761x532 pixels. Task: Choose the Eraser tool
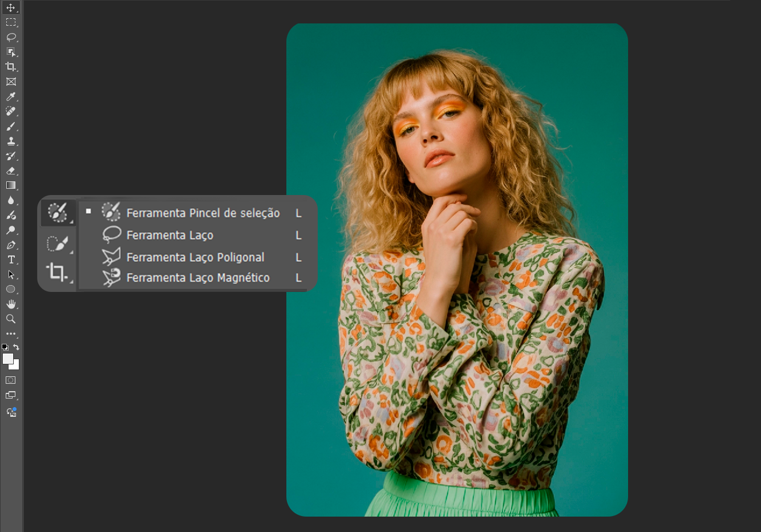(x=11, y=171)
